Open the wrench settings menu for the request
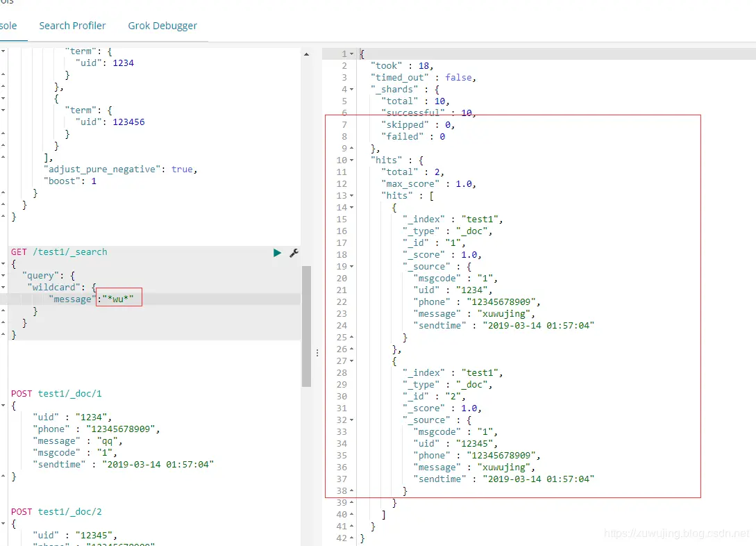756x546 pixels. (294, 253)
